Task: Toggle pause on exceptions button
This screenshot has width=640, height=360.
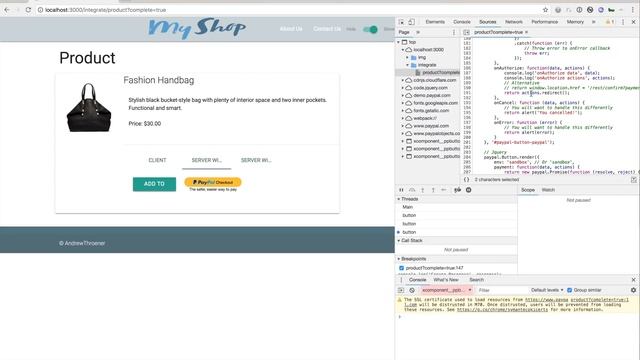Action: (x=469, y=190)
